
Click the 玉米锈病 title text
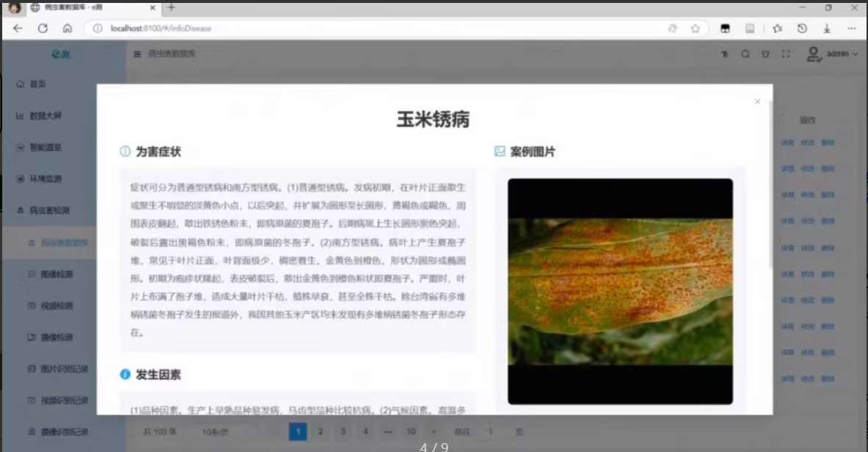[434, 119]
